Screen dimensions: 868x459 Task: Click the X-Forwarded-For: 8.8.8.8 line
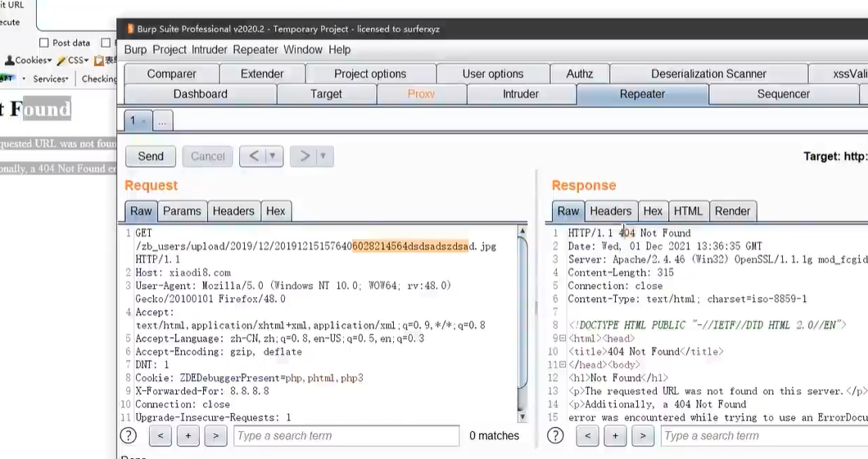(202, 391)
